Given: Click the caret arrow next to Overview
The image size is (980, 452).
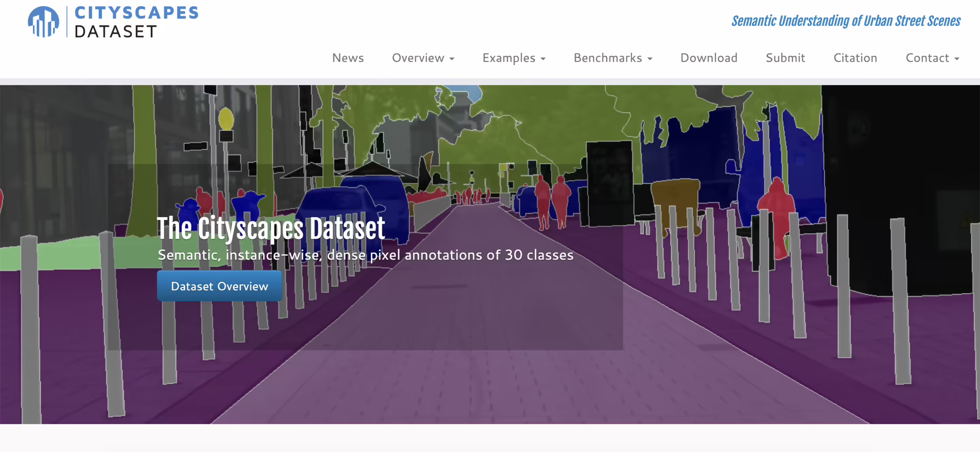Looking at the screenshot, I should [452, 59].
